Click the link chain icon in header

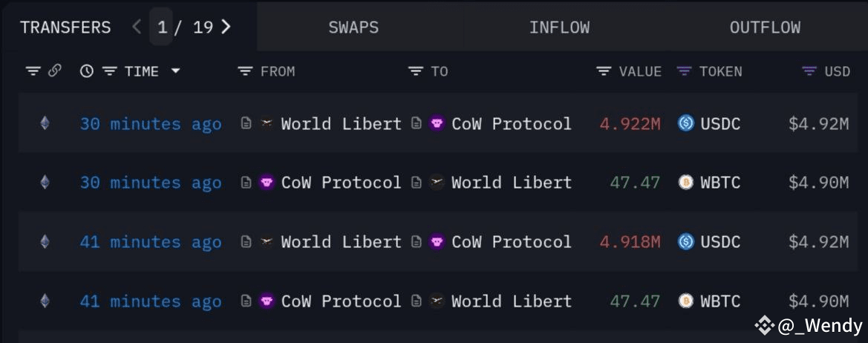tap(54, 71)
